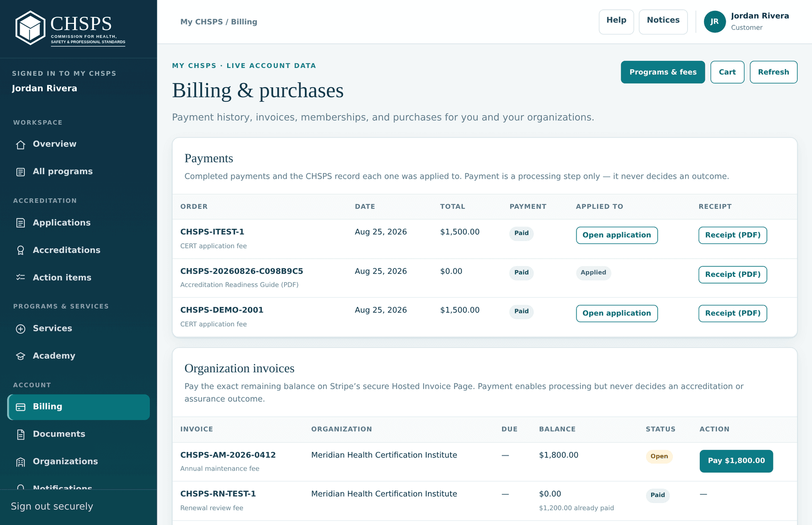Click the Paid badge for CHSPS-DEMO-2001
The image size is (812, 525).
(x=521, y=311)
